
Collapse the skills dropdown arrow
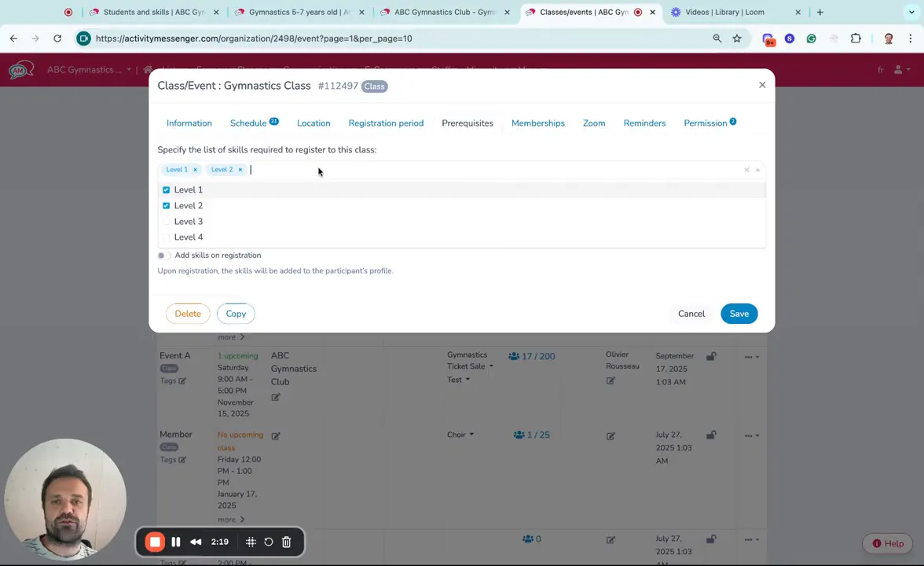757,170
